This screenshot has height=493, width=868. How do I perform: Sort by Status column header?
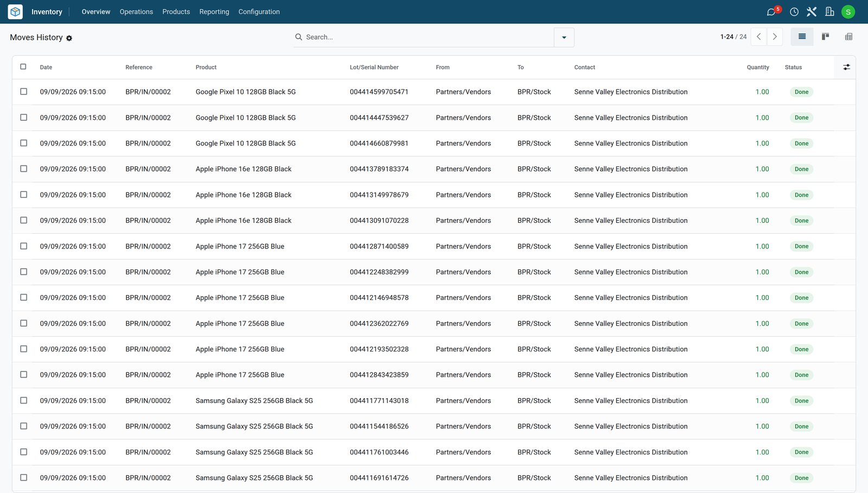[x=793, y=67]
